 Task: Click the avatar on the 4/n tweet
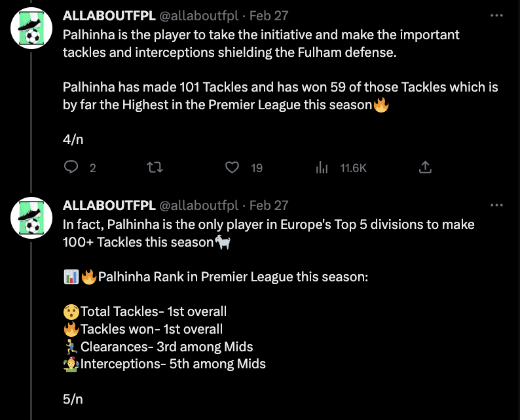pos(32,27)
